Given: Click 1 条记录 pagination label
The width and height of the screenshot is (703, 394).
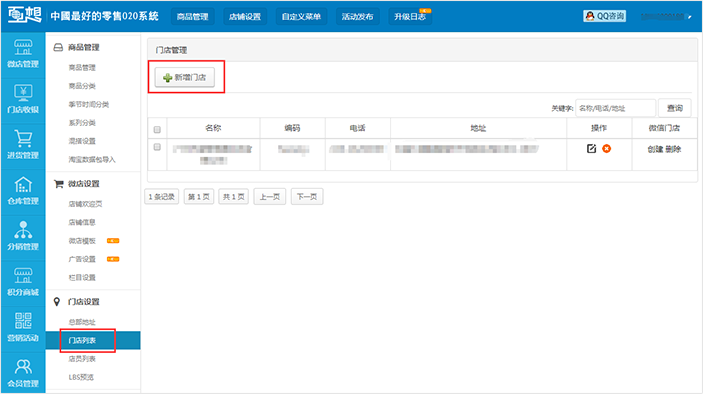Looking at the screenshot, I should tap(161, 197).
